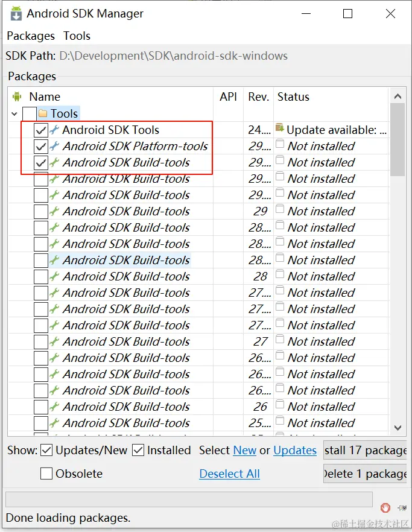Image resolution: width=412 pixels, height=532 pixels.
Task: Click status icon in Build-tools Rev. 29 row
Action: tap(280, 208)
